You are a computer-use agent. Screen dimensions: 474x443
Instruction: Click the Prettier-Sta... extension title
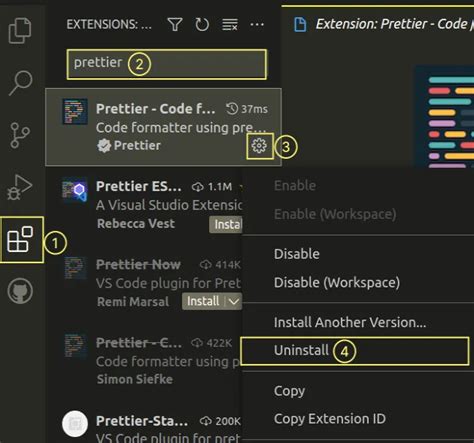pyautogui.click(x=142, y=421)
